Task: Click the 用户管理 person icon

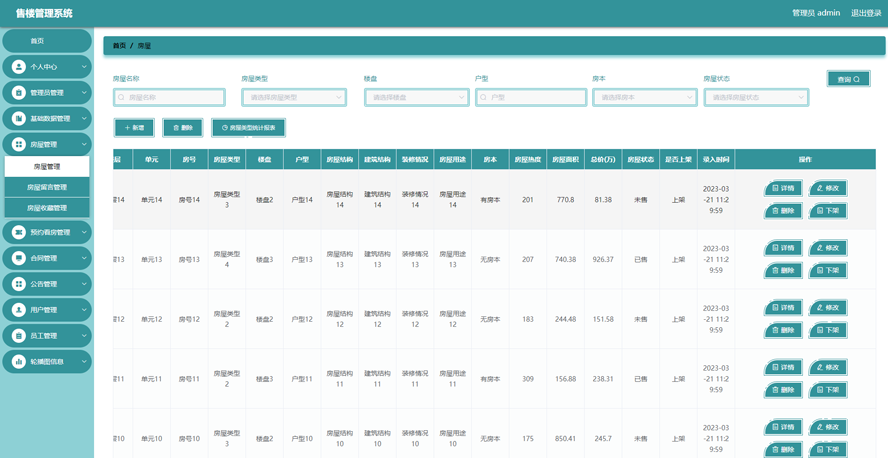Action: 19,310
